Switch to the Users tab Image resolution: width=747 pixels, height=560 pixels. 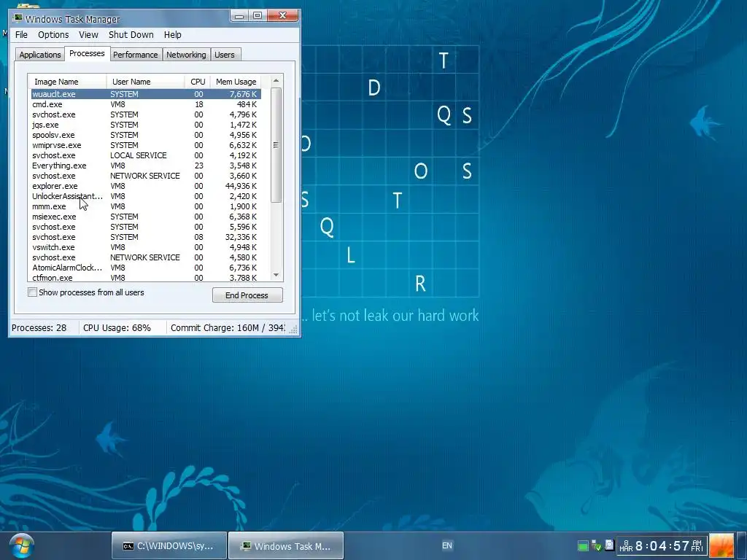tap(225, 55)
